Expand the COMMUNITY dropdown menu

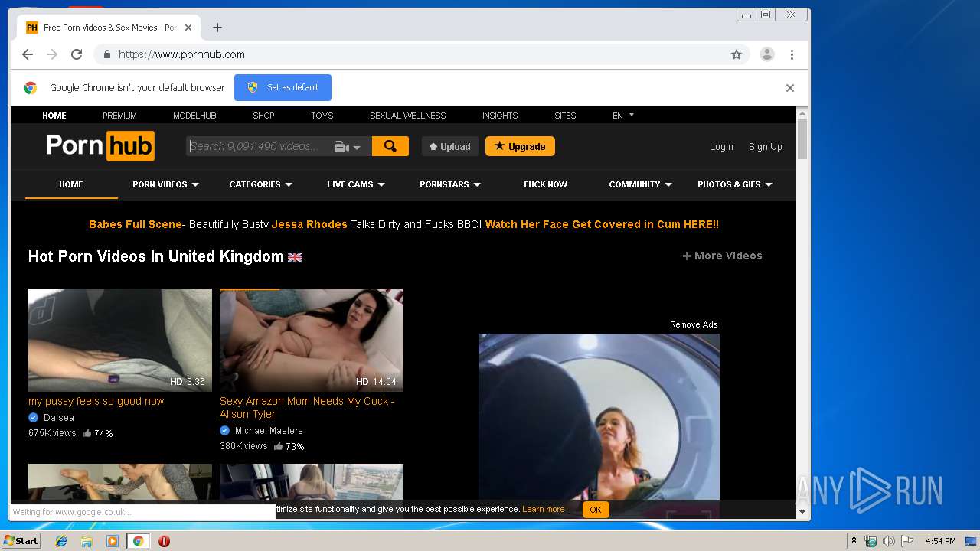tap(641, 184)
